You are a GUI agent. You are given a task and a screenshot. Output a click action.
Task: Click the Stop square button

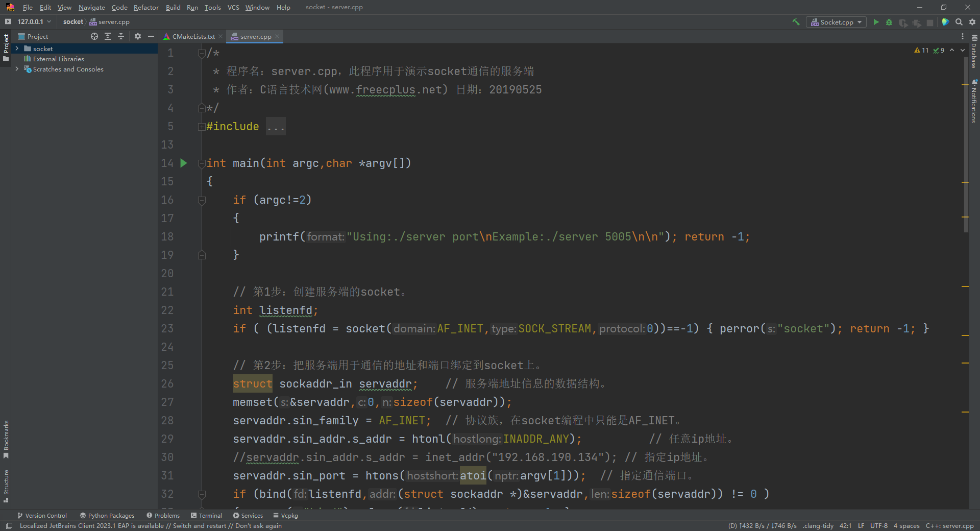pyautogui.click(x=930, y=22)
